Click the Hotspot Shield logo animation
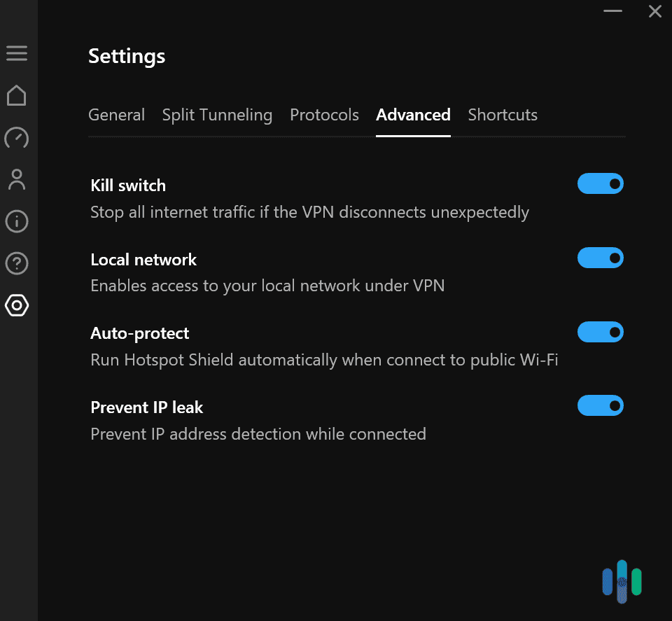Viewport: 672px width, 621px height. coord(621,581)
